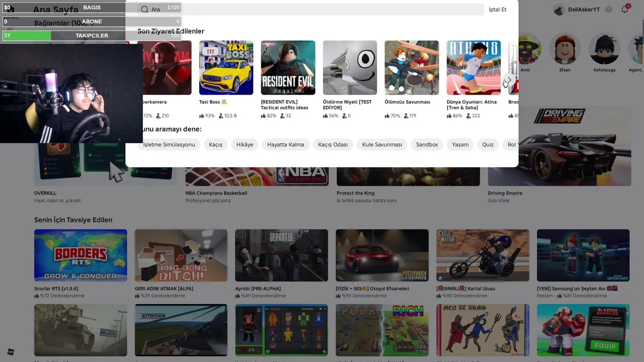Select the Kaçış suggestion chip
Viewport: 644px width, 362px height.
(215, 144)
